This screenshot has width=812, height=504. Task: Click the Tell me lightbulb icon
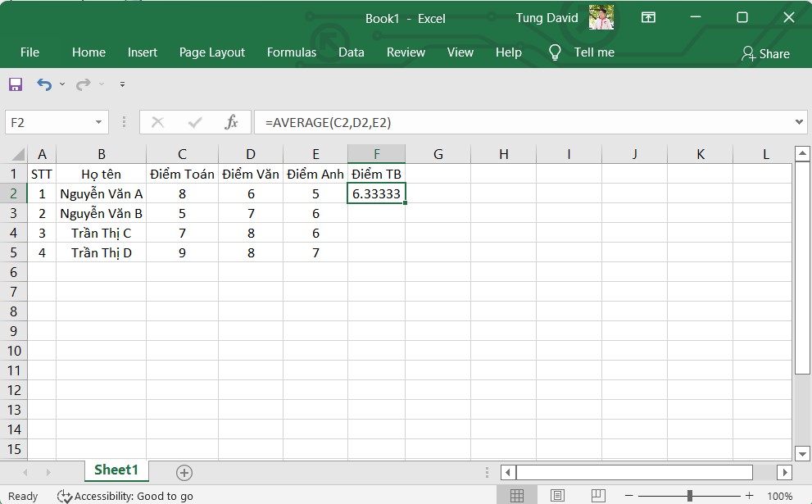(555, 52)
